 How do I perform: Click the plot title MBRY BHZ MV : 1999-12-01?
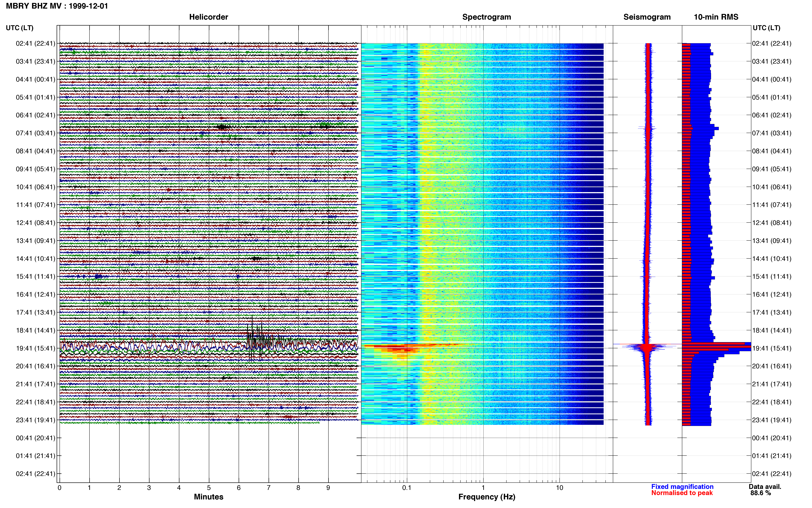(x=57, y=6)
